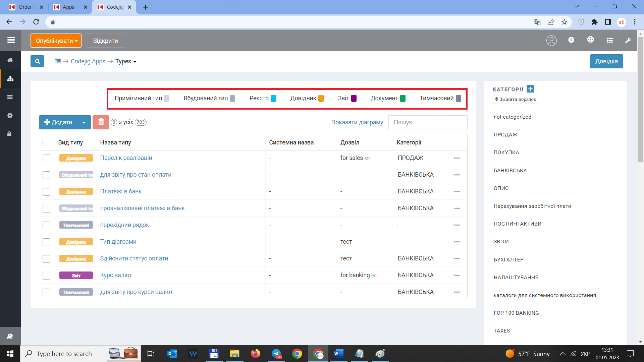644x362 pixels.
Task: Click the Пошук search input field
Action: (x=428, y=122)
